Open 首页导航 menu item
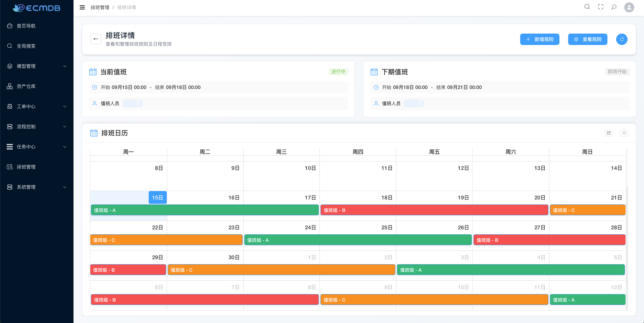644x323 pixels. 37,26
